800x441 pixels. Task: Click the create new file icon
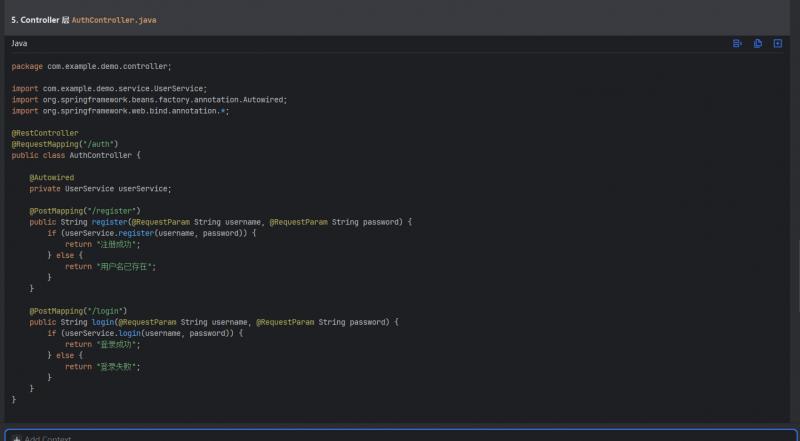click(778, 44)
